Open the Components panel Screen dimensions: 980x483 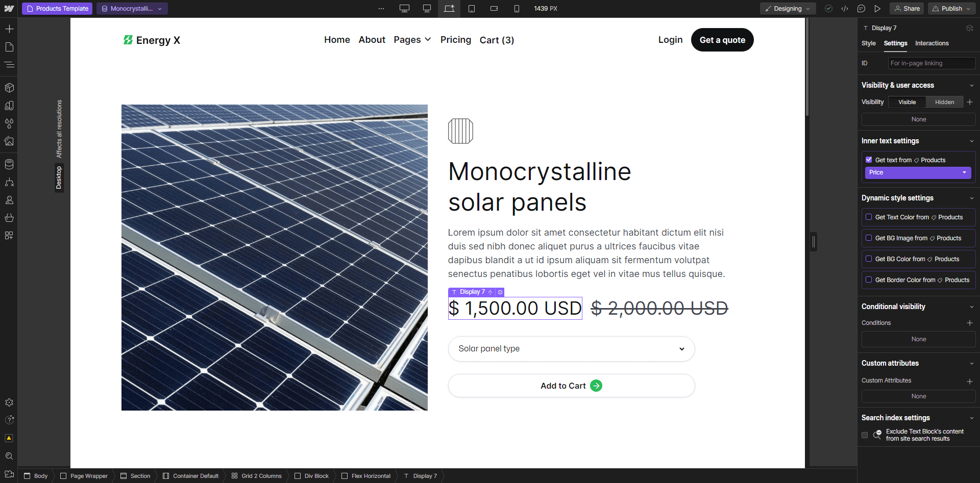pos(9,87)
